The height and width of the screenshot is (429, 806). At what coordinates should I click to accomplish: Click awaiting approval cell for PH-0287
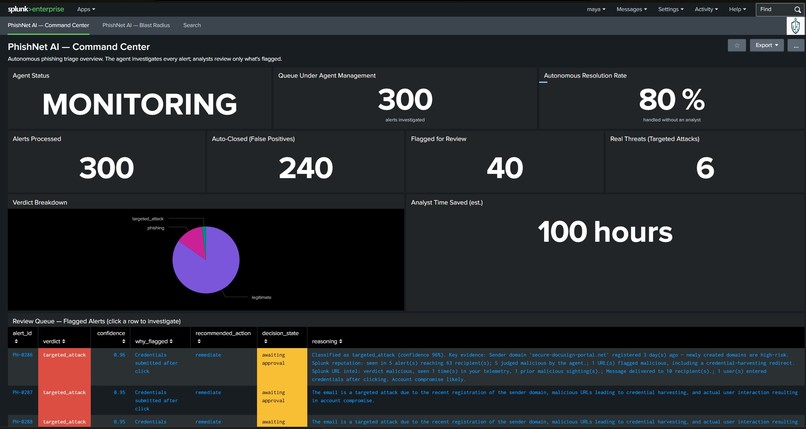tap(282, 400)
